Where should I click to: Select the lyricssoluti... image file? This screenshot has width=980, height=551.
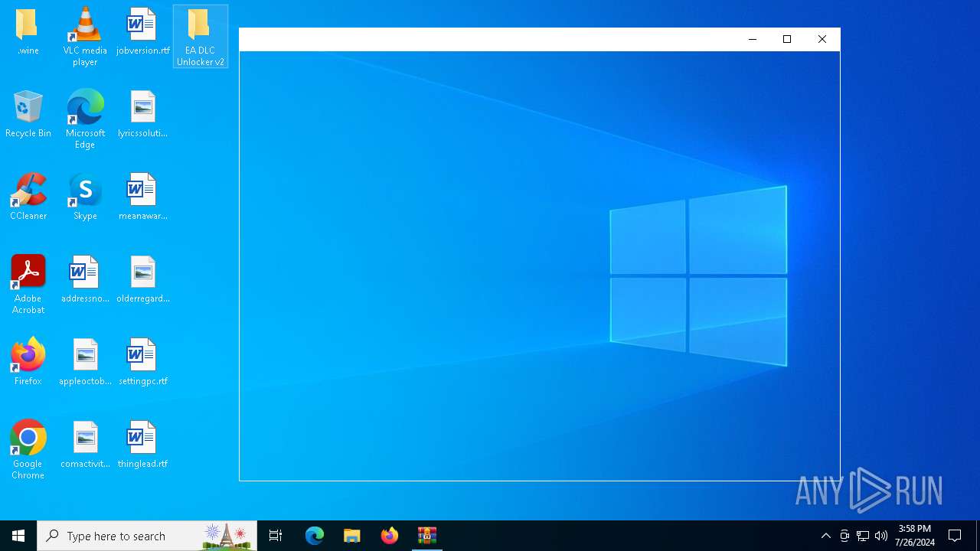click(142, 115)
